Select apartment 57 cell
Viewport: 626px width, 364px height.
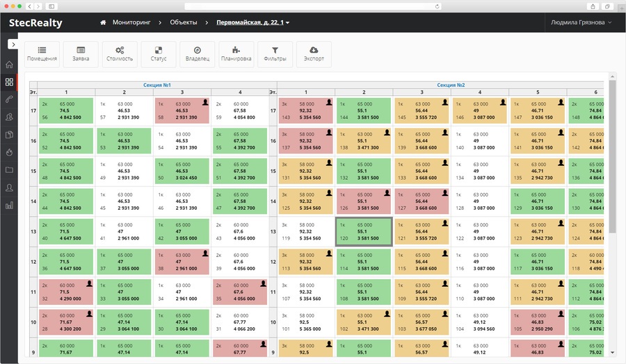(x=124, y=110)
